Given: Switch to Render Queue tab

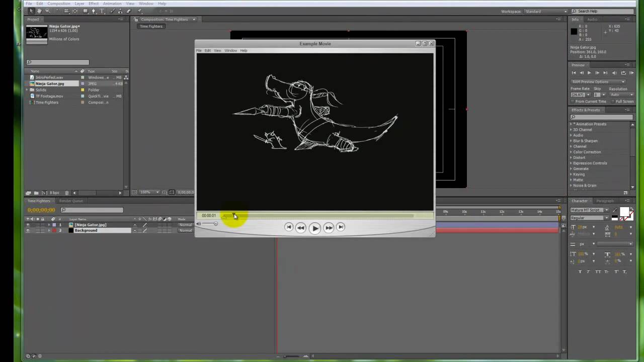Looking at the screenshot, I should (71, 201).
